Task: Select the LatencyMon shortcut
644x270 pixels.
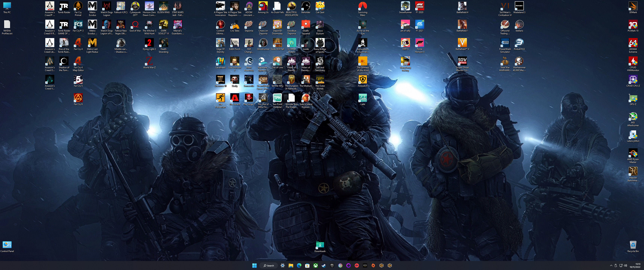Action: (x=633, y=136)
